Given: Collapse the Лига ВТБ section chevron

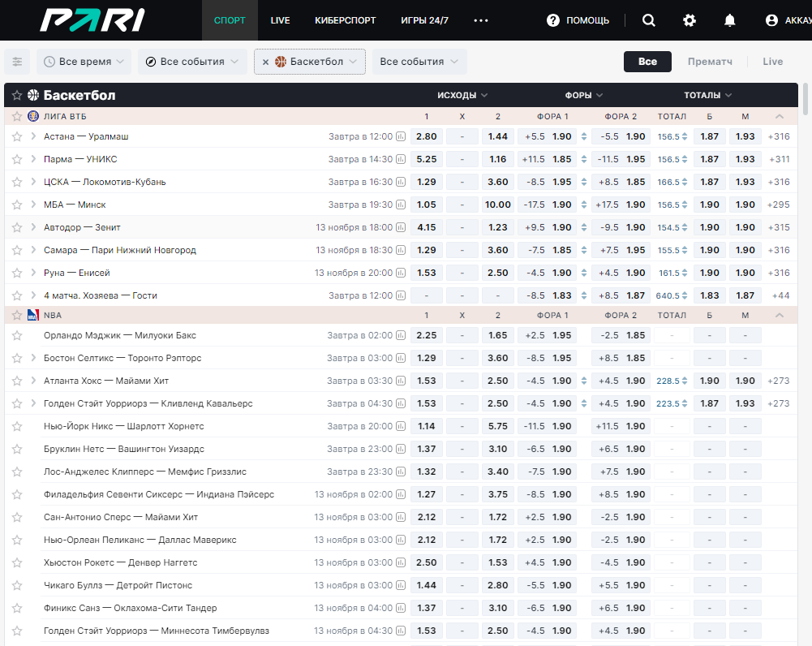Looking at the screenshot, I should point(780,117).
